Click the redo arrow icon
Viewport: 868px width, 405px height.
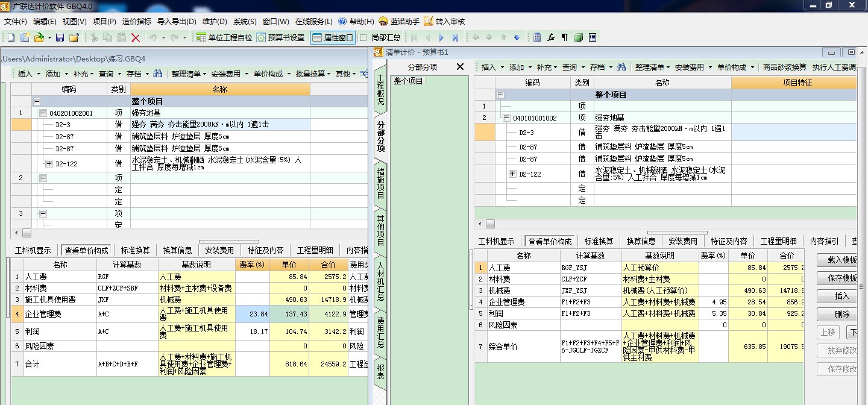[175, 37]
